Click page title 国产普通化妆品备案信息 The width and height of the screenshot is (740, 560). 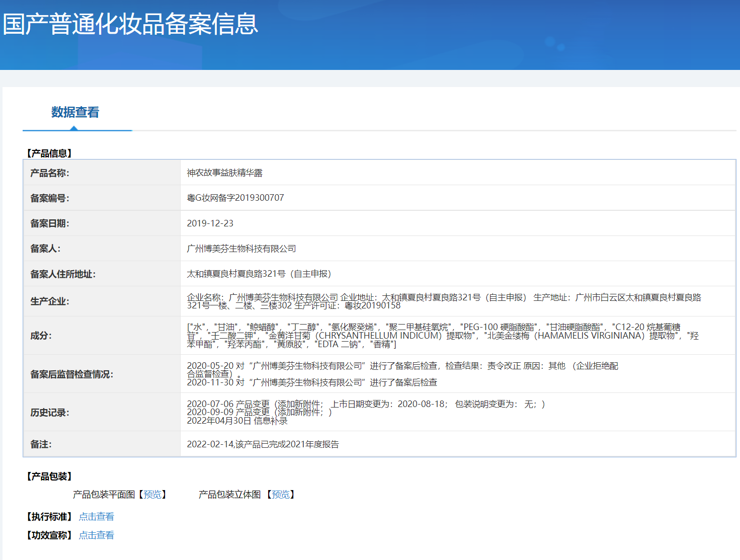[x=130, y=24]
